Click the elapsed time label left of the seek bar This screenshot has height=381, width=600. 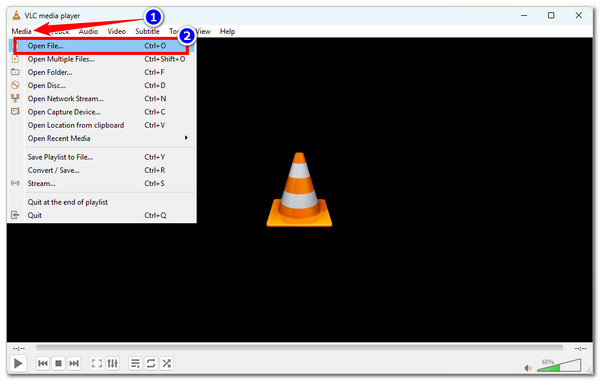19,348
